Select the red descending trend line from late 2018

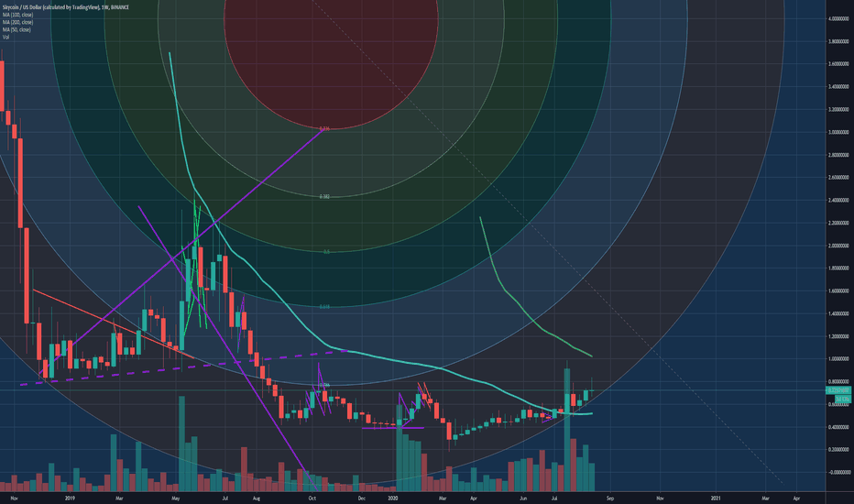coord(112,323)
